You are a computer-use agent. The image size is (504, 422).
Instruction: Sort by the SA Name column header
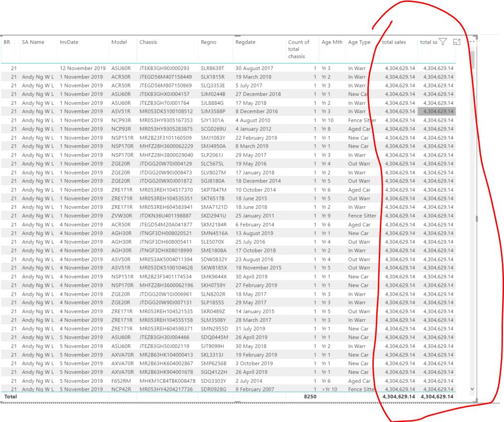pyautogui.click(x=33, y=42)
